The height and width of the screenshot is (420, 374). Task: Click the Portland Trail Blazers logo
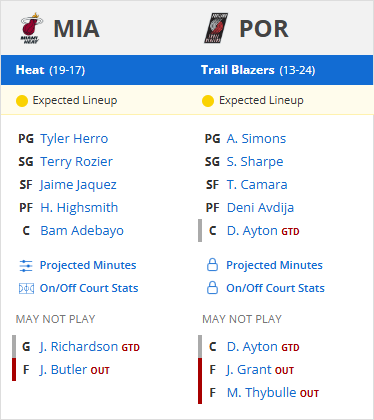point(216,28)
